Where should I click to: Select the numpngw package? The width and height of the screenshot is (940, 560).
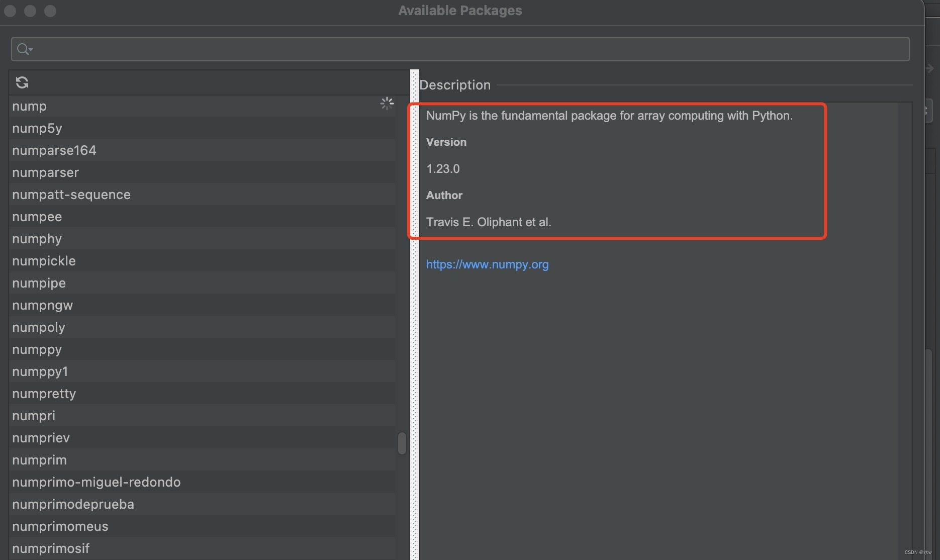click(202, 305)
